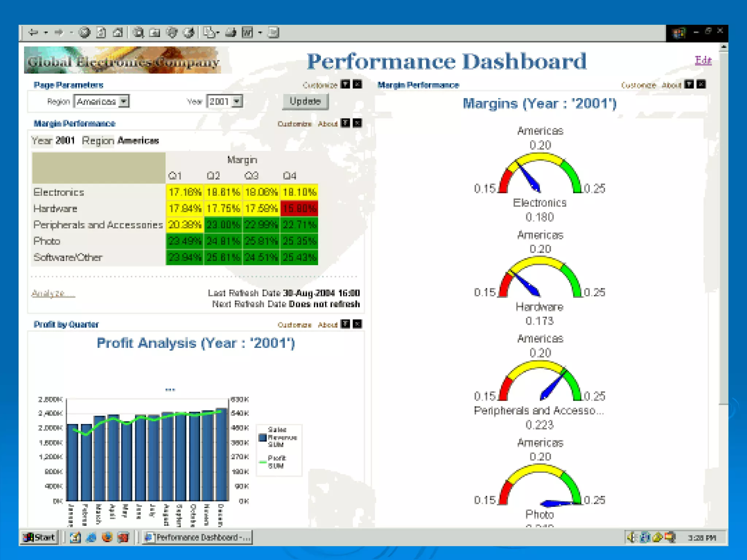Open the Edit link near title

click(703, 60)
